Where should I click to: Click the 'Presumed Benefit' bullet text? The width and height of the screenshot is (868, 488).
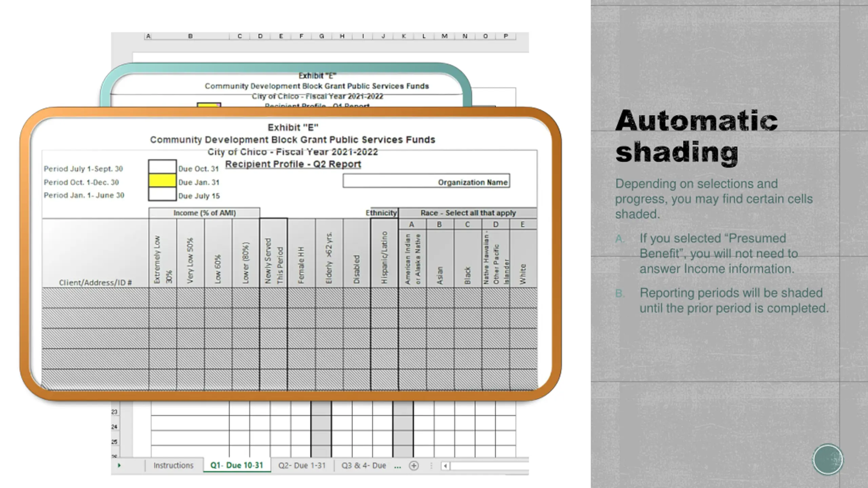(x=719, y=253)
